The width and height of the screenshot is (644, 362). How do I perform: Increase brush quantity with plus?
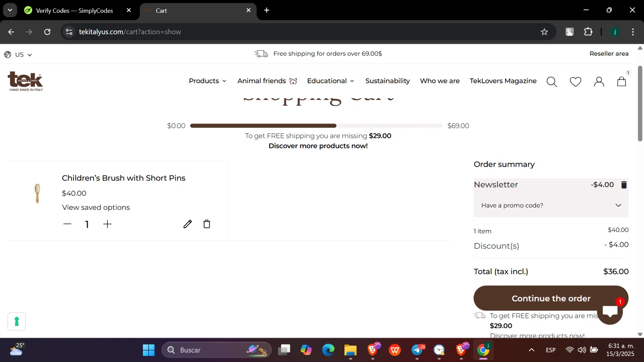[107, 224]
